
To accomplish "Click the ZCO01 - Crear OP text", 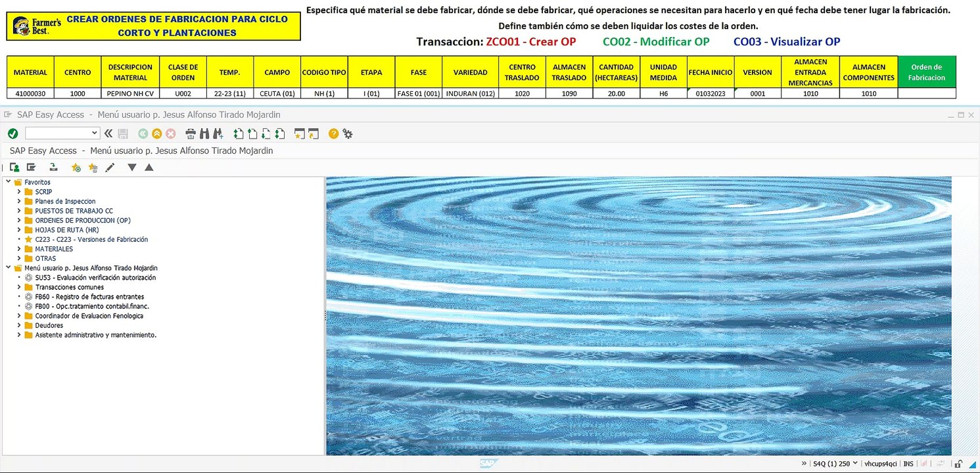I will click(531, 41).
